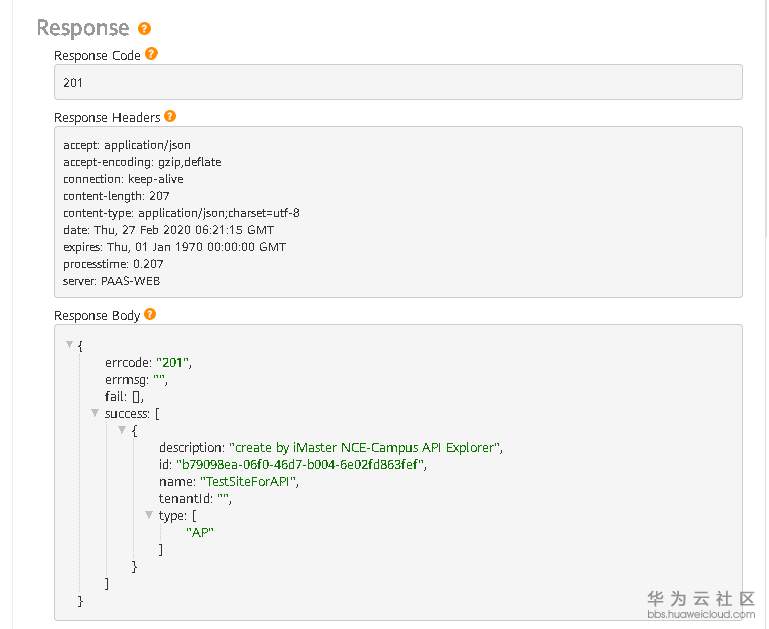Click the tenantId key in the body

tap(184, 498)
